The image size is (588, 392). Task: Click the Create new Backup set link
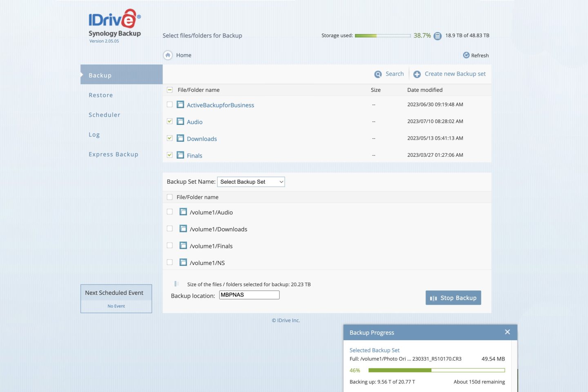pyautogui.click(x=455, y=74)
